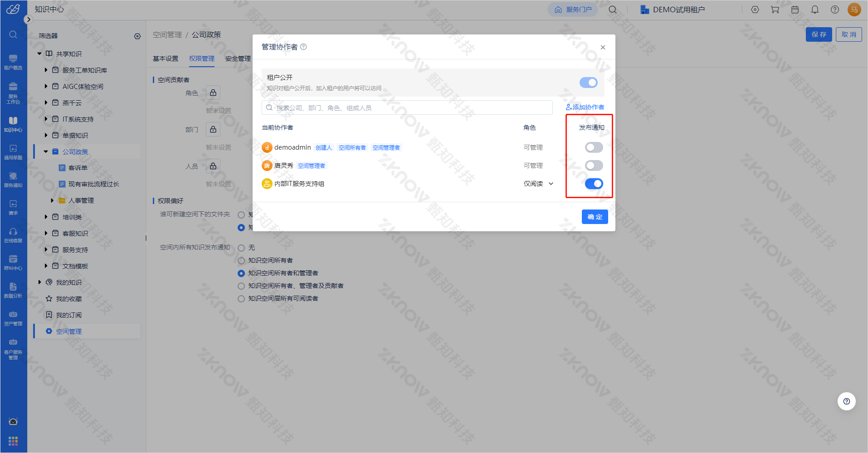This screenshot has height=453, width=868.
Task: Collapse the 公司政策 node
Action: tap(46, 152)
